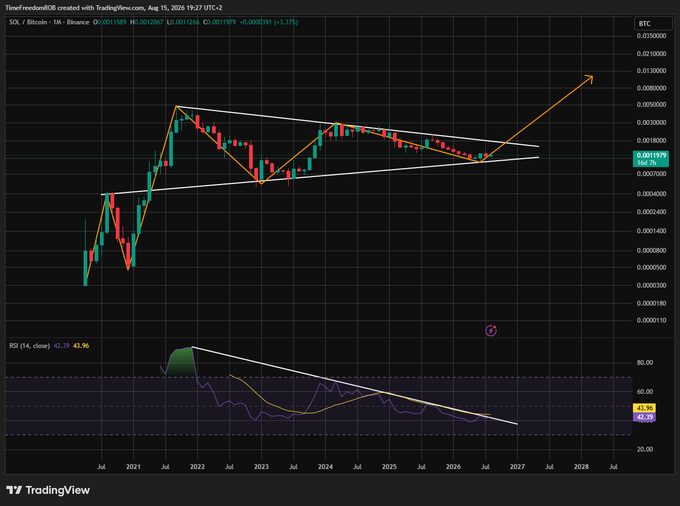Click the purple 42.39 RSI axis label
This screenshot has width=680, height=506.
644,417
